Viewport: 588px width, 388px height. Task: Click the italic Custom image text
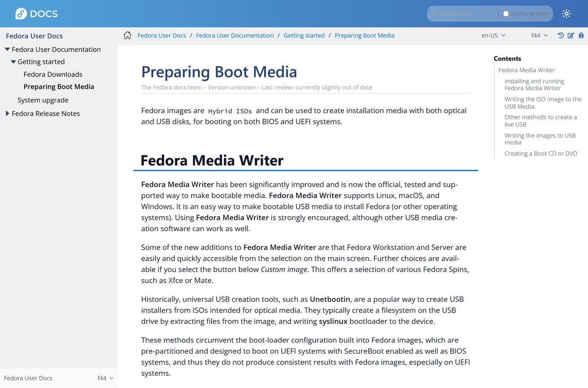284,269
